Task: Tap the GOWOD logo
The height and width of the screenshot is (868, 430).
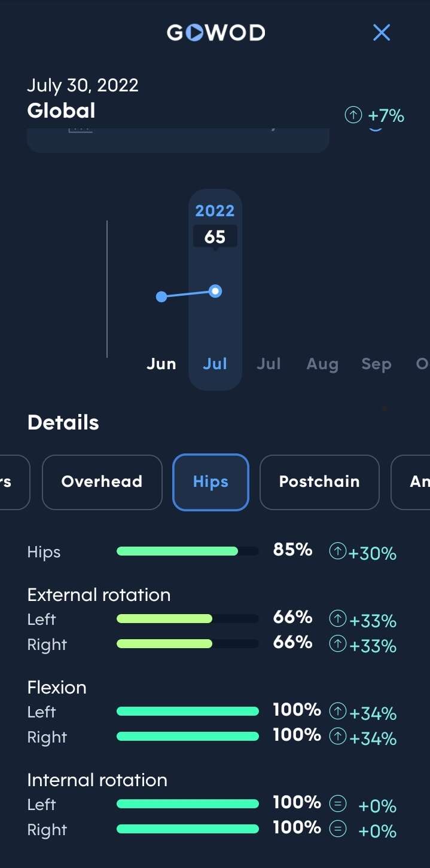Action: point(215,33)
